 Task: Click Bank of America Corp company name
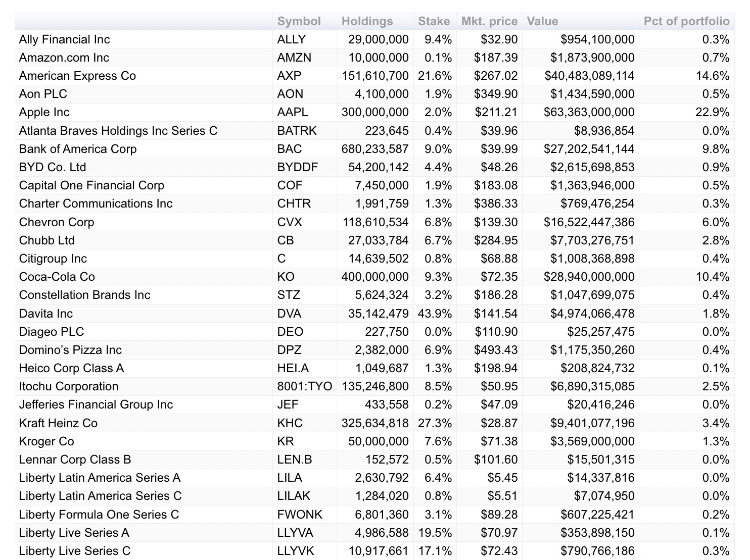tap(78, 149)
